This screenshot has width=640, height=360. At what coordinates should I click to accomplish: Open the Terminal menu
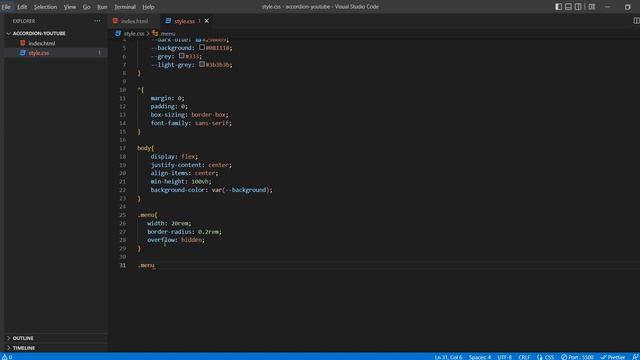coord(125,7)
